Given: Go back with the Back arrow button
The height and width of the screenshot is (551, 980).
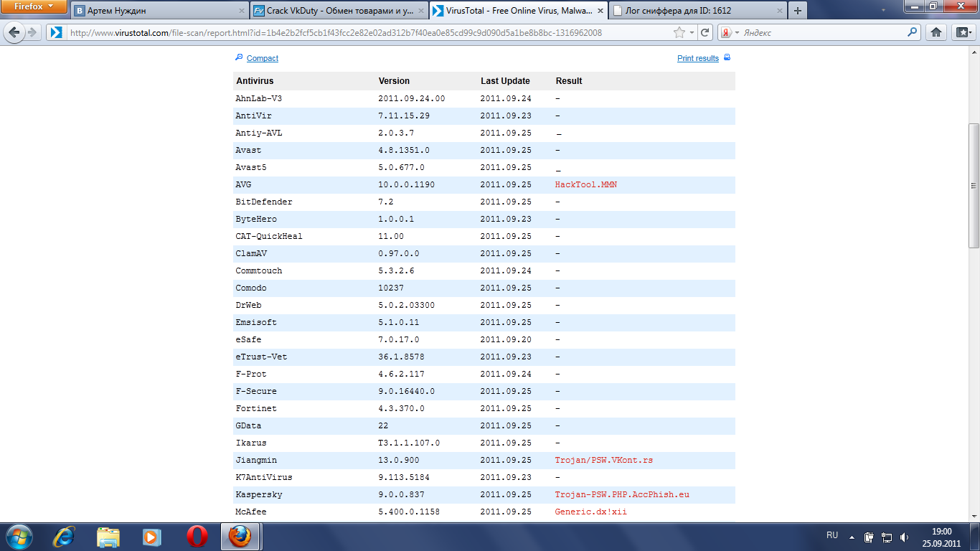Looking at the screenshot, I should tap(13, 32).
